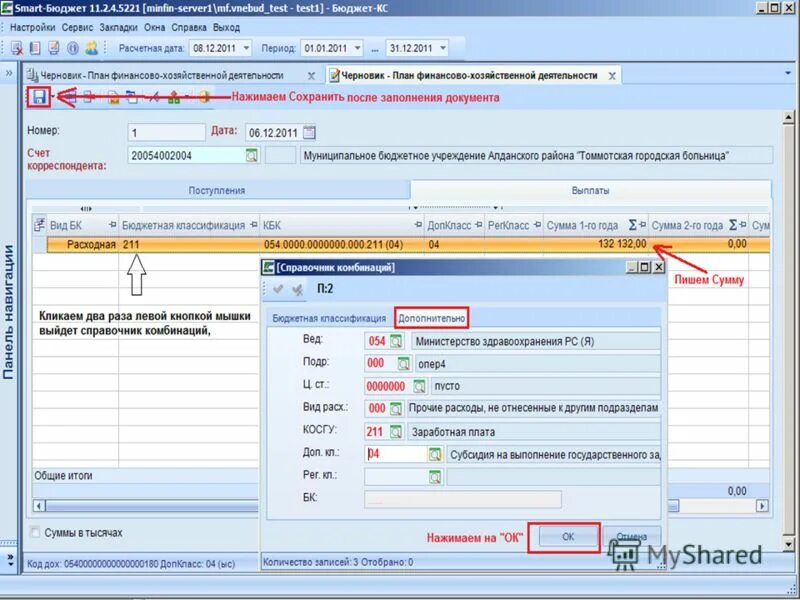
Task: Switch to first Черновик document tab
Action: point(162,76)
